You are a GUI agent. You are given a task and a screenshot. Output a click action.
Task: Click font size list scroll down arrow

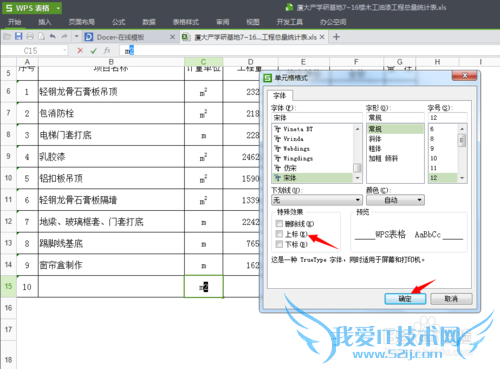tap(462, 178)
